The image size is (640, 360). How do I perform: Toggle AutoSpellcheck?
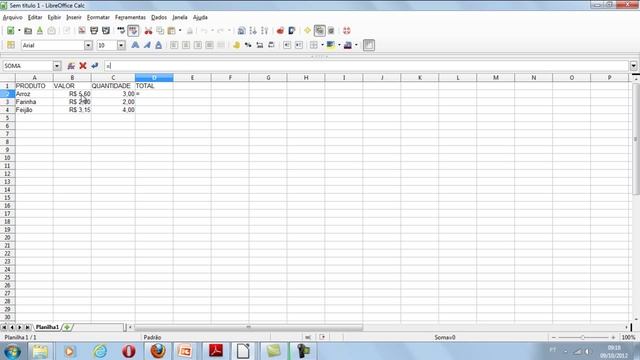133,31
